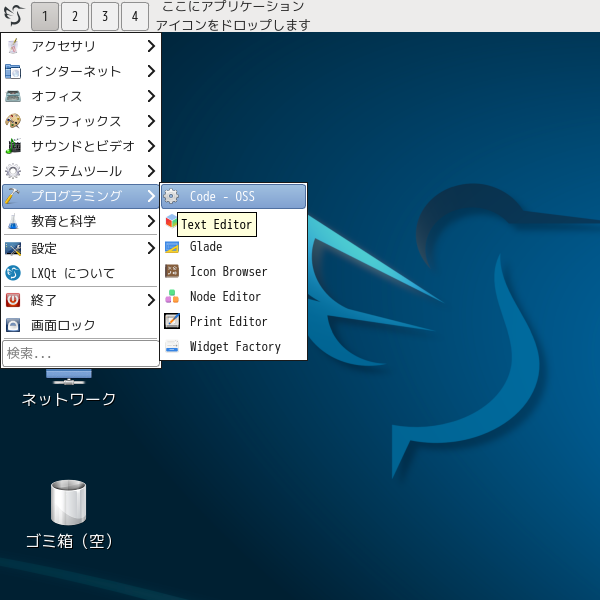The image size is (600, 600).
Task: Launch Print Editor from the submenu
Action: click(x=233, y=321)
